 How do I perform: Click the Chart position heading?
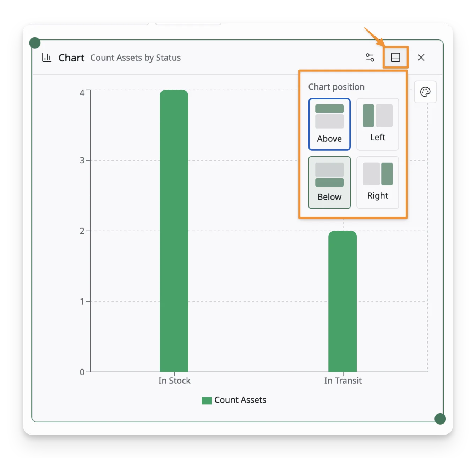click(x=336, y=87)
